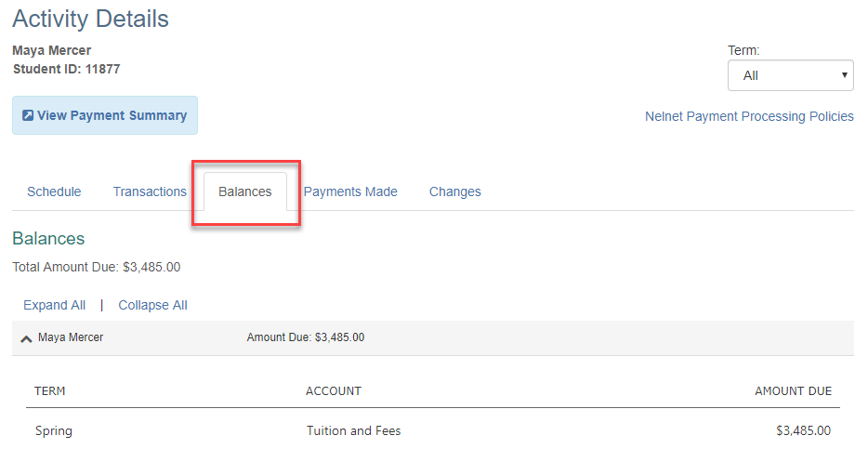Select the Tuition and Fees cell
The height and width of the screenshot is (462, 868).
click(x=354, y=431)
